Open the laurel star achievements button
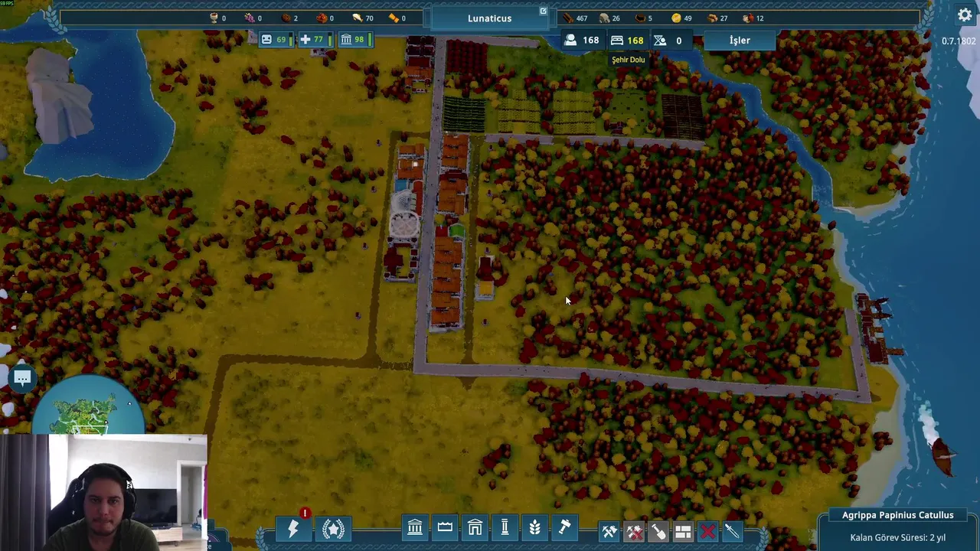The image size is (980, 551). 333,528
